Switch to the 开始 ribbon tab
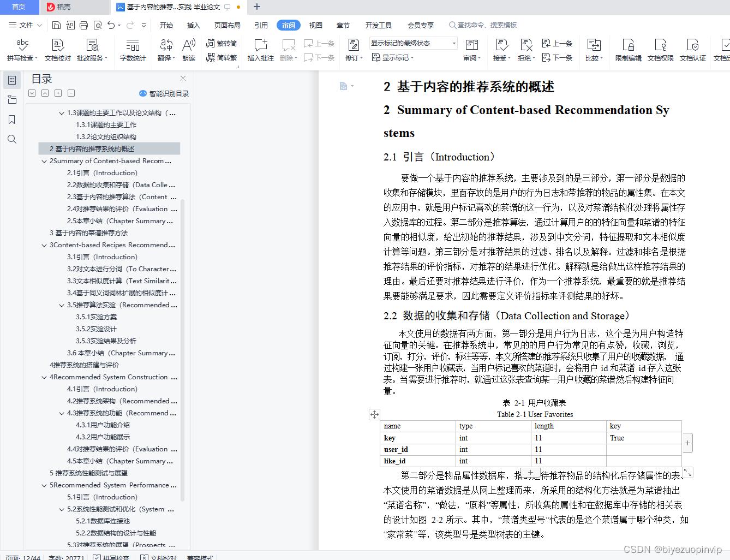 tap(166, 25)
